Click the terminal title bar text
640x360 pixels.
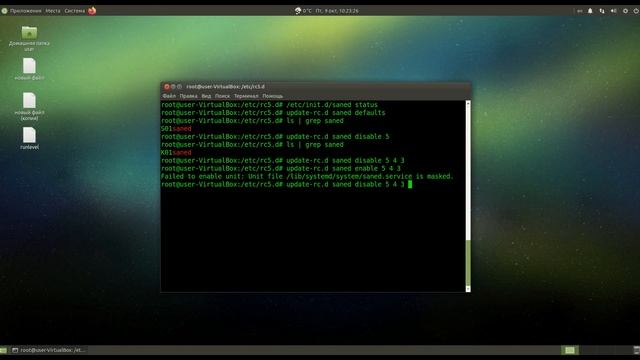(x=225, y=87)
